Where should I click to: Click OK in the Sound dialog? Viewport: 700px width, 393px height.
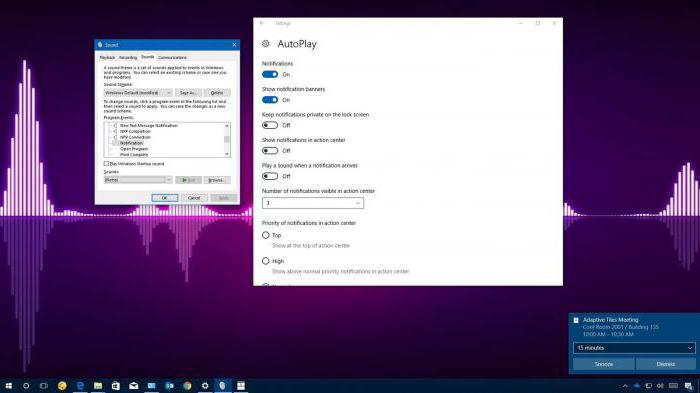coord(164,198)
